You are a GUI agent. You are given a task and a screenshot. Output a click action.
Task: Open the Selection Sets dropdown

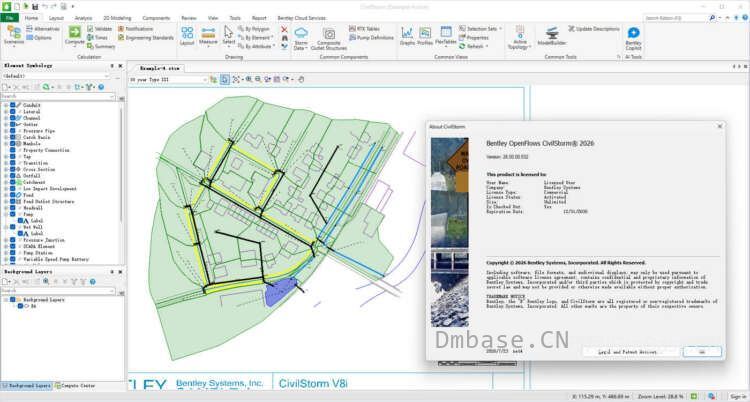pos(480,29)
